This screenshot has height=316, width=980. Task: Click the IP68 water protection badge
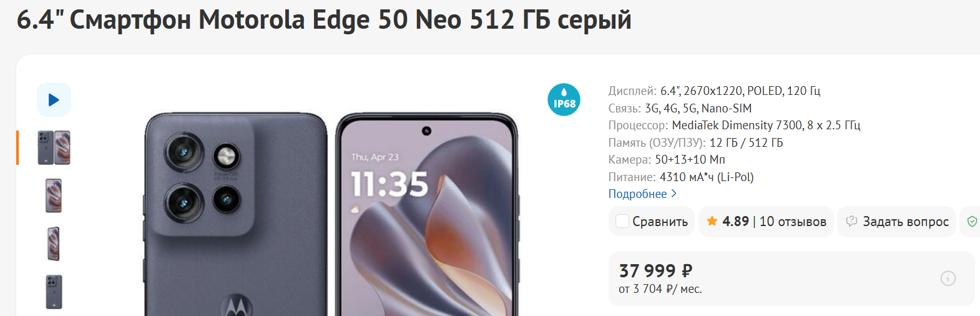[x=564, y=100]
